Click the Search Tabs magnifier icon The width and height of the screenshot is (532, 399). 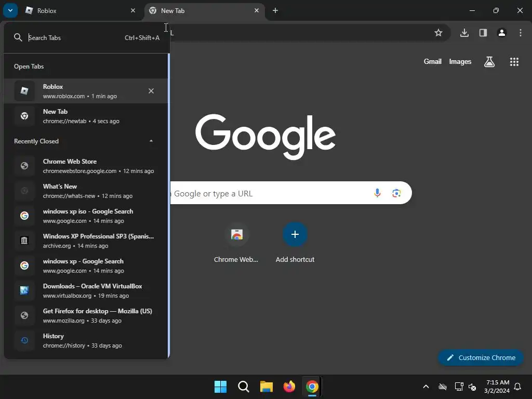(18, 37)
